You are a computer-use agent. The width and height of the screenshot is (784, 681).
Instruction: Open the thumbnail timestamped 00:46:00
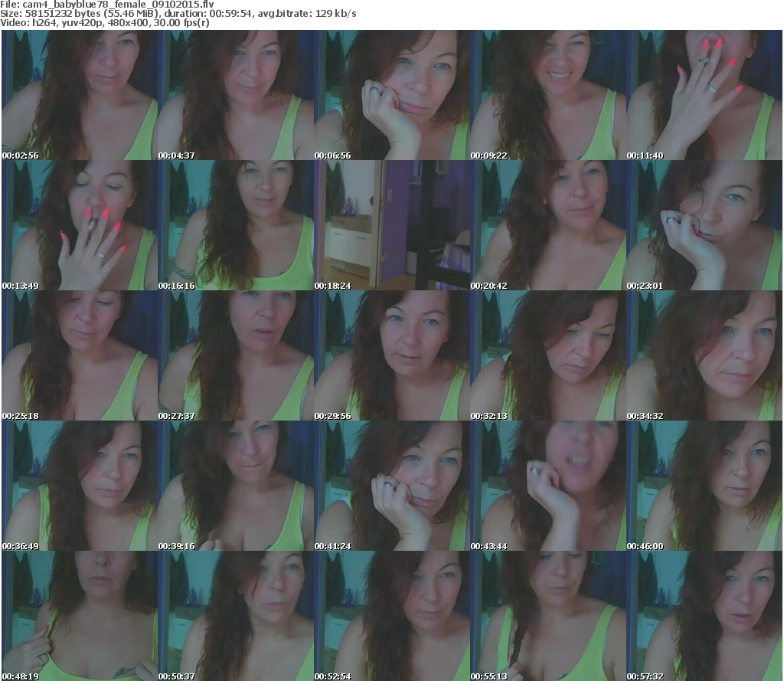704,486
